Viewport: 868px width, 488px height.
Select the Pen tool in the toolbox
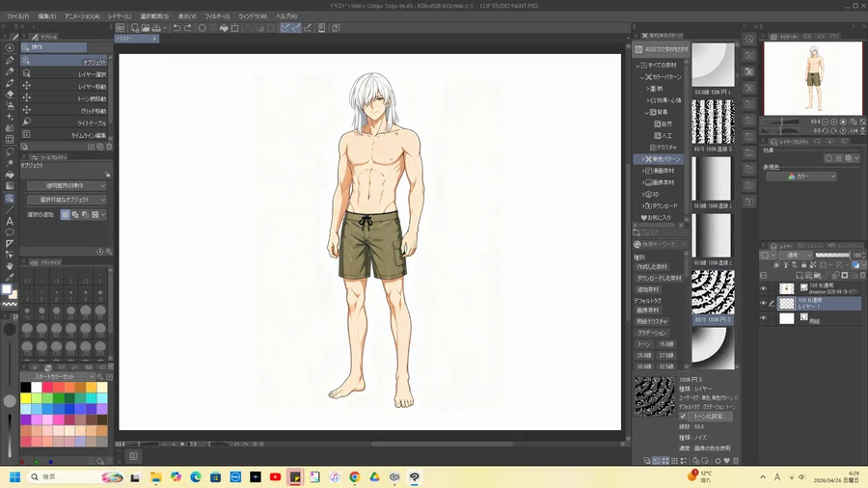tap(10, 60)
